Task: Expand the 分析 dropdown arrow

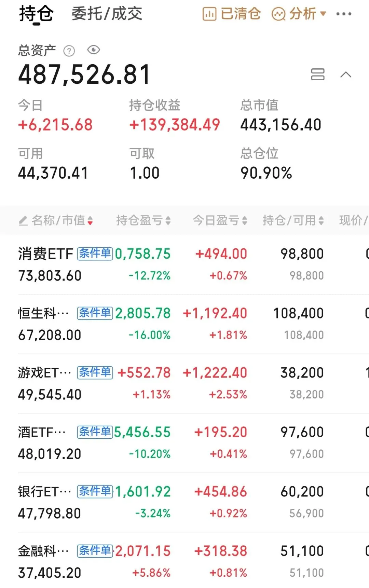Action: (x=323, y=14)
